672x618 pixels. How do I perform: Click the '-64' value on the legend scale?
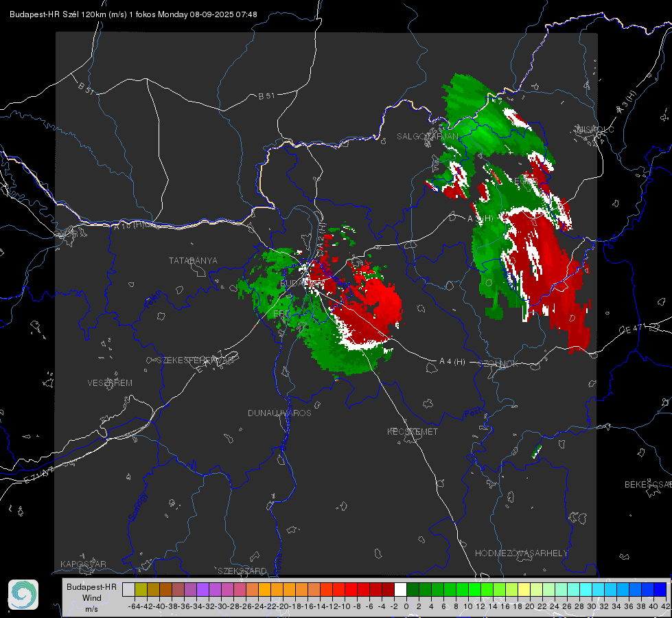click(x=135, y=606)
